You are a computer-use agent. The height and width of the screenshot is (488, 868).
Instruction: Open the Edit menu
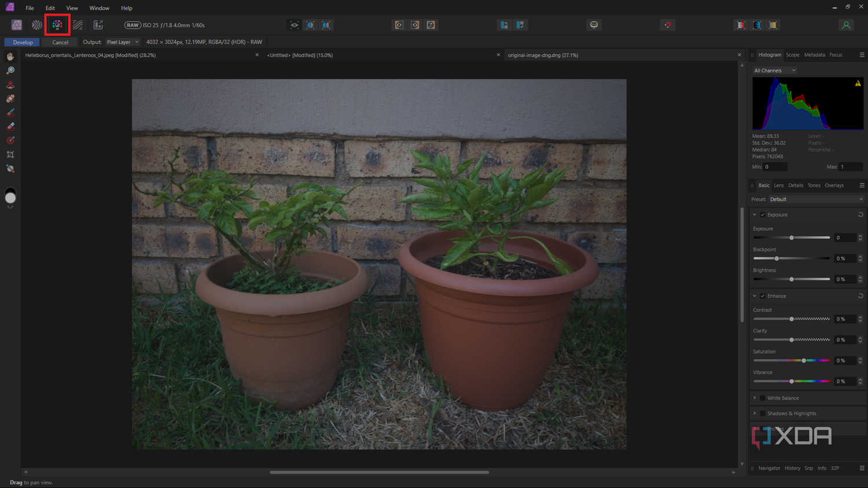click(x=50, y=8)
